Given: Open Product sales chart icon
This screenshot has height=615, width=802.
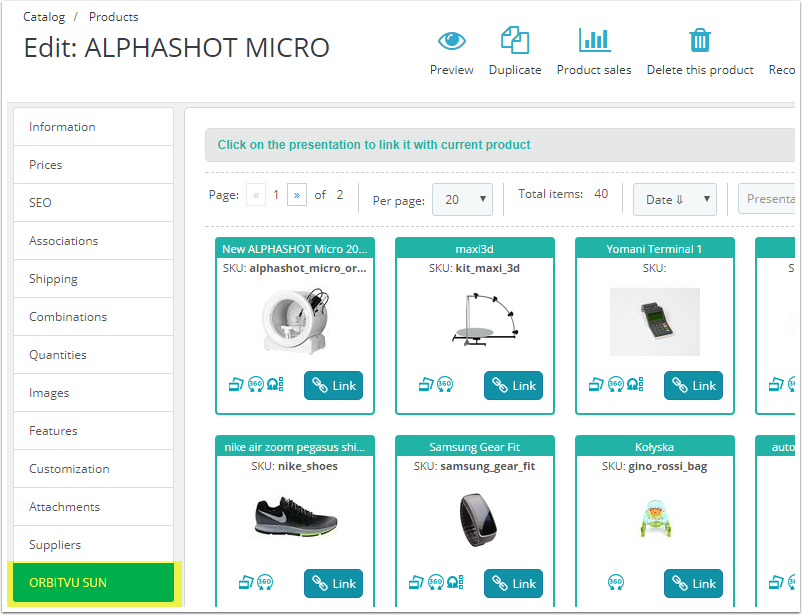Looking at the screenshot, I should click(594, 40).
